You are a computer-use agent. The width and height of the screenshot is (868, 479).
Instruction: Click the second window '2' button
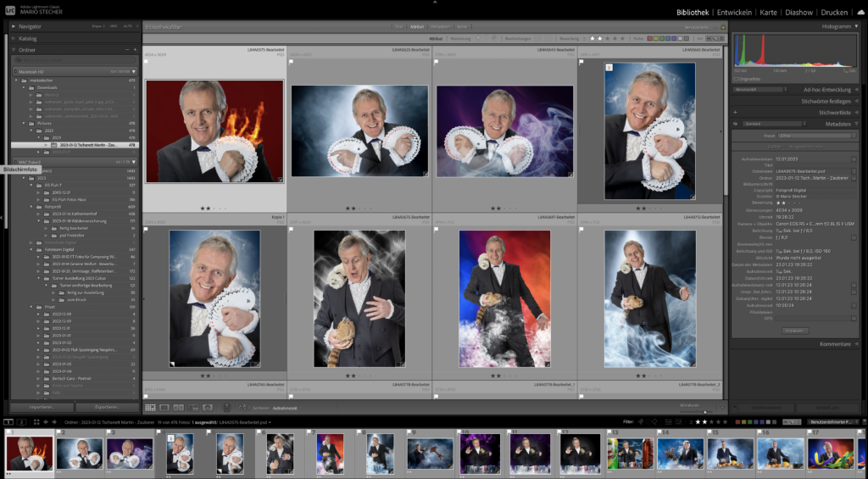click(x=21, y=422)
